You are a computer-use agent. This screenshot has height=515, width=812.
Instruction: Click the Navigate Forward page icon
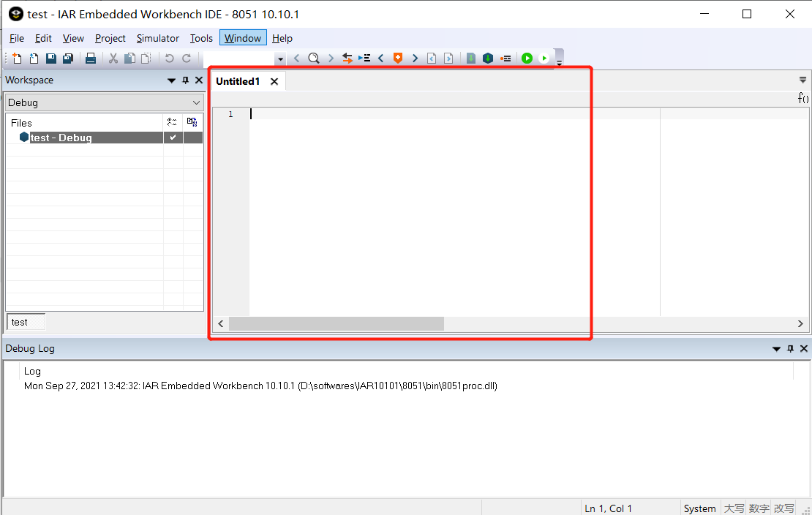click(448, 58)
